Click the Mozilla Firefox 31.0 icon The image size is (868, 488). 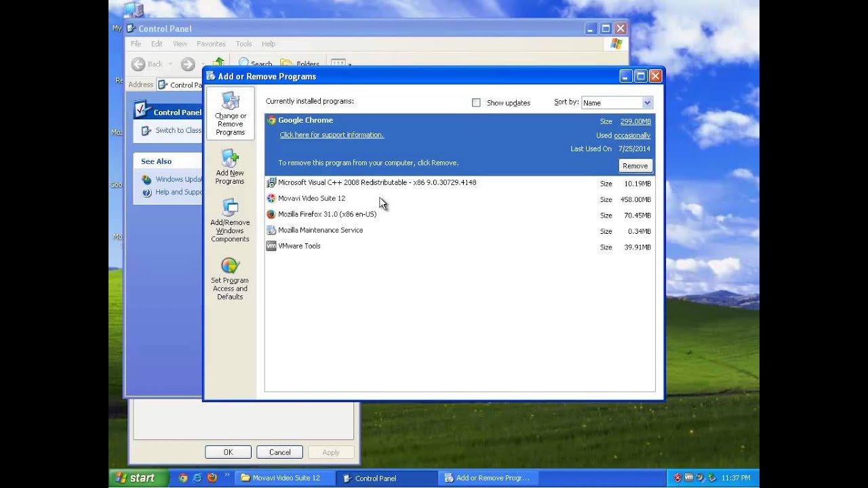click(x=271, y=214)
